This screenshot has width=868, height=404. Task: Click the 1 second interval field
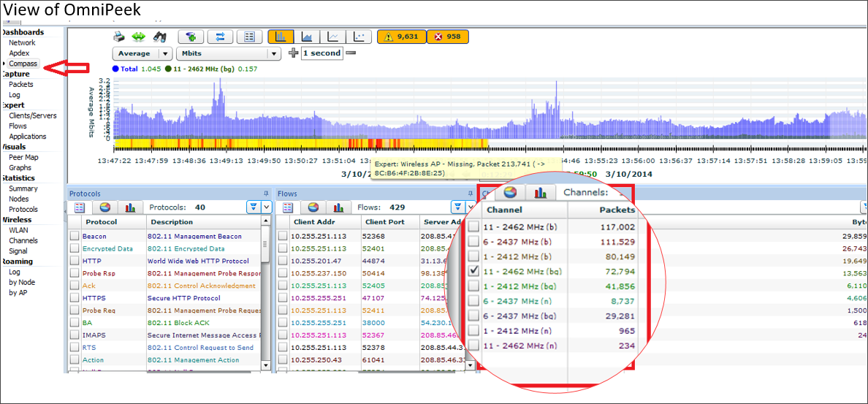(321, 53)
